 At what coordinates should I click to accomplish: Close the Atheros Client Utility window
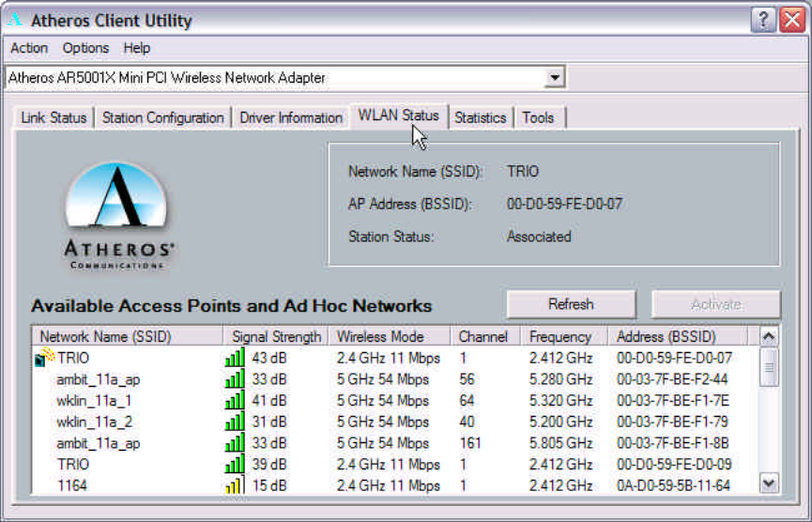point(792,21)
